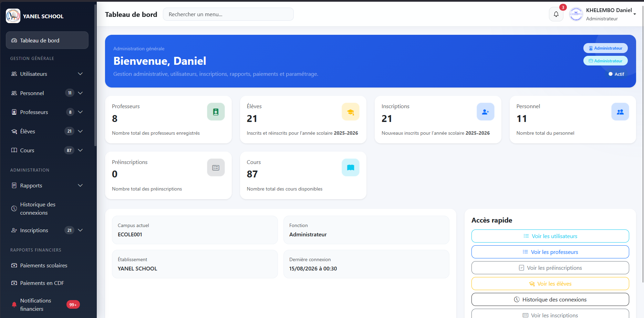Click the Personnel sidebar people icon
This screenshot has height=318, width=644.
click(x=14, y=93)
